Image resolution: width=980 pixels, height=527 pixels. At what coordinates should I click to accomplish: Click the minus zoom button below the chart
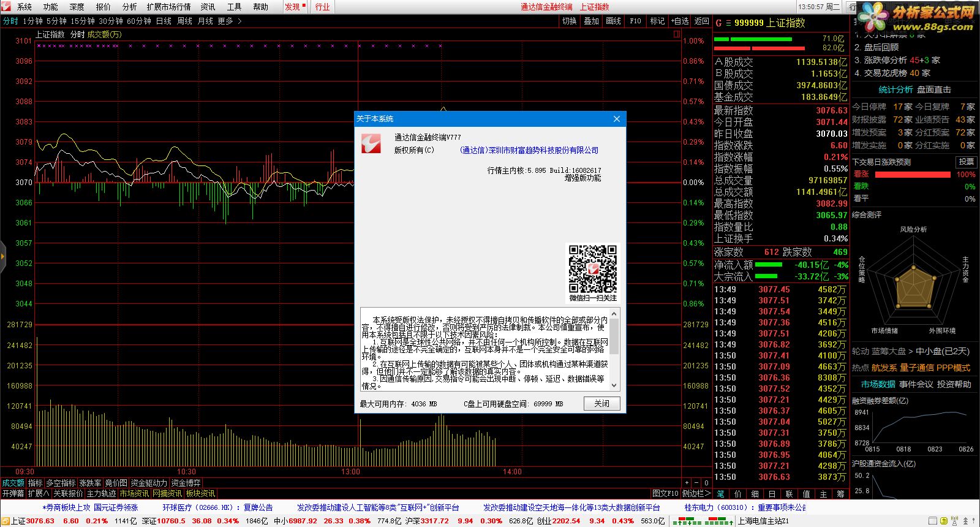[x=696, y=483]
